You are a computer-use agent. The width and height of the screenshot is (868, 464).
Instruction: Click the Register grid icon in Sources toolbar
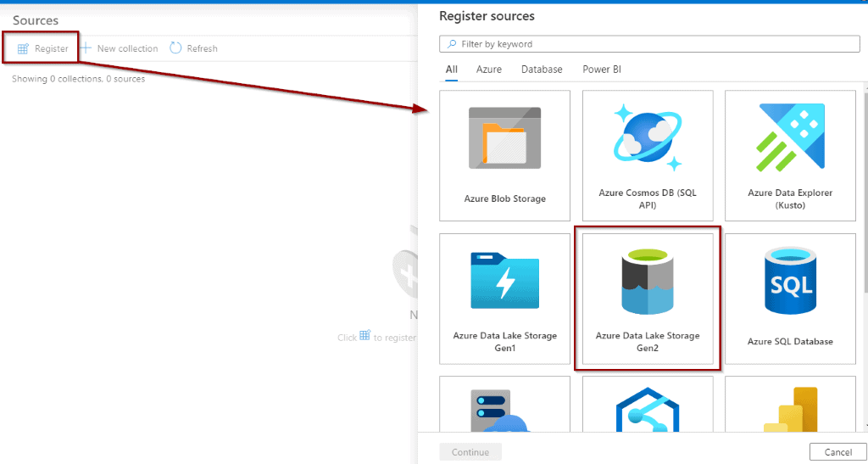(x=23, y=48)
